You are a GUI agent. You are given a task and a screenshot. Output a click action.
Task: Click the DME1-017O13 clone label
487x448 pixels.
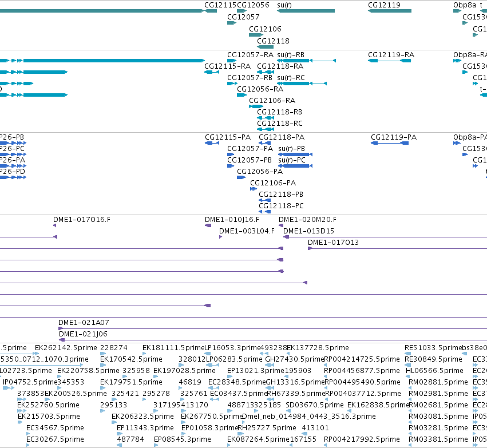point(333,243)
